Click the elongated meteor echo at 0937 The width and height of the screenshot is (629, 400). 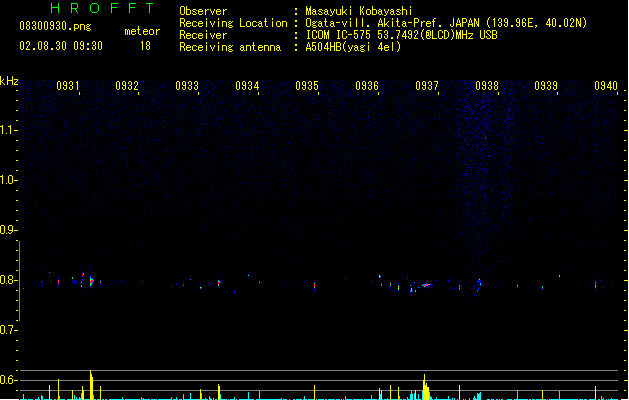click(x=426, y=285)
